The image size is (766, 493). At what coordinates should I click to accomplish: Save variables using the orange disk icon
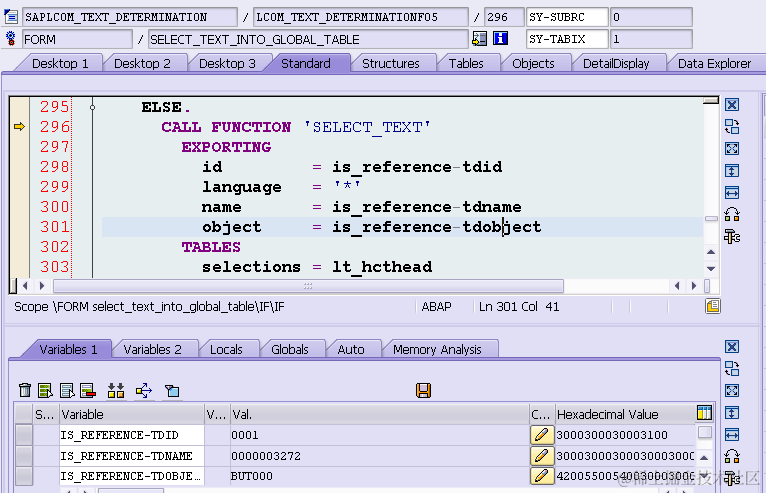click(423, 390)
